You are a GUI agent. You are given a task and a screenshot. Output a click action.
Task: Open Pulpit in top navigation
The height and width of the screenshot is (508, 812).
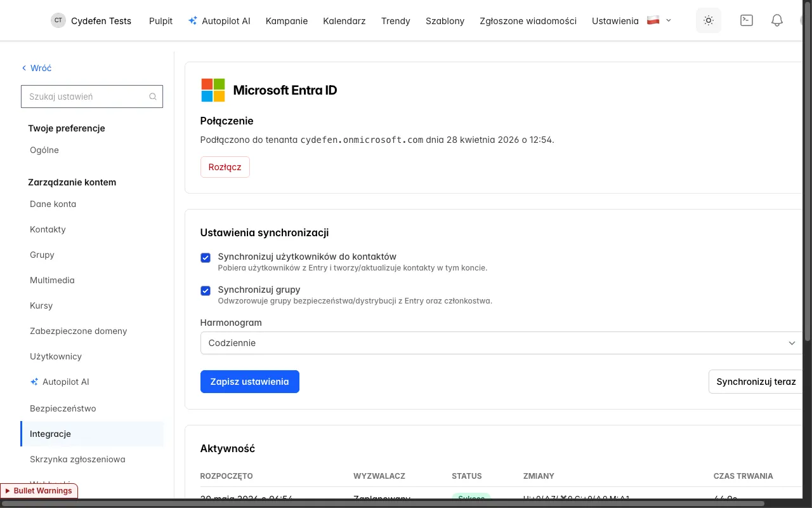[160, 20]
